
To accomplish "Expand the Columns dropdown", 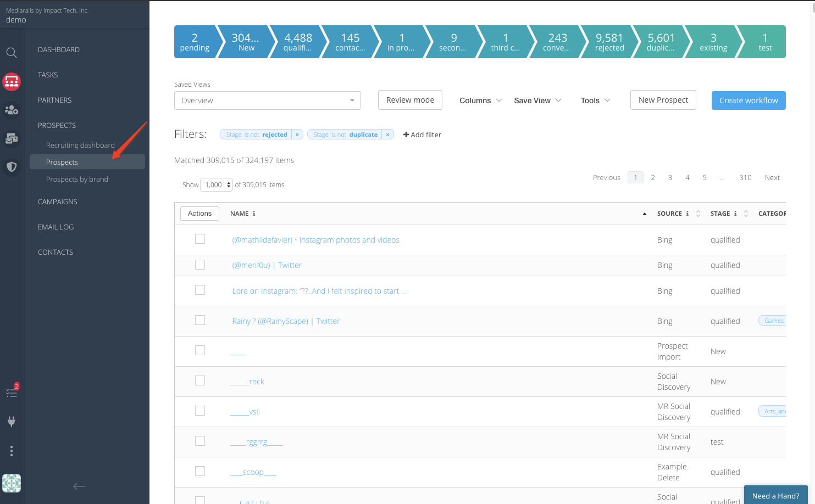I will 480,100.
